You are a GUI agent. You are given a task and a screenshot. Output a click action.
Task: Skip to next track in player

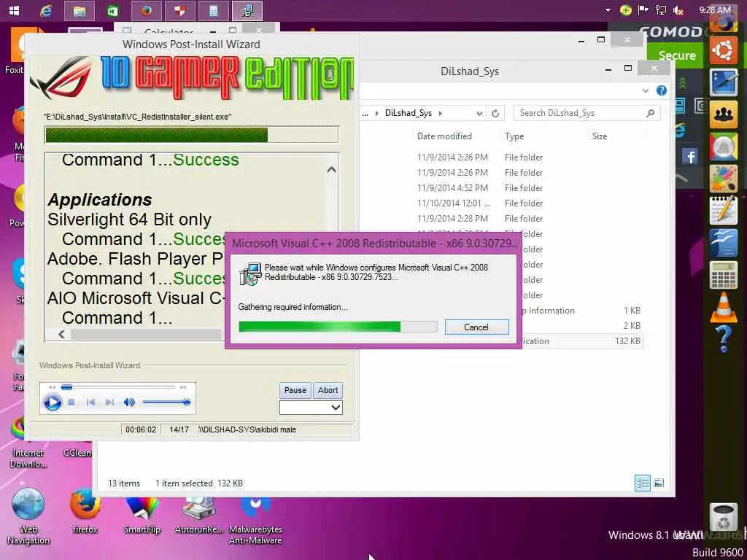[x=109, y=402]
